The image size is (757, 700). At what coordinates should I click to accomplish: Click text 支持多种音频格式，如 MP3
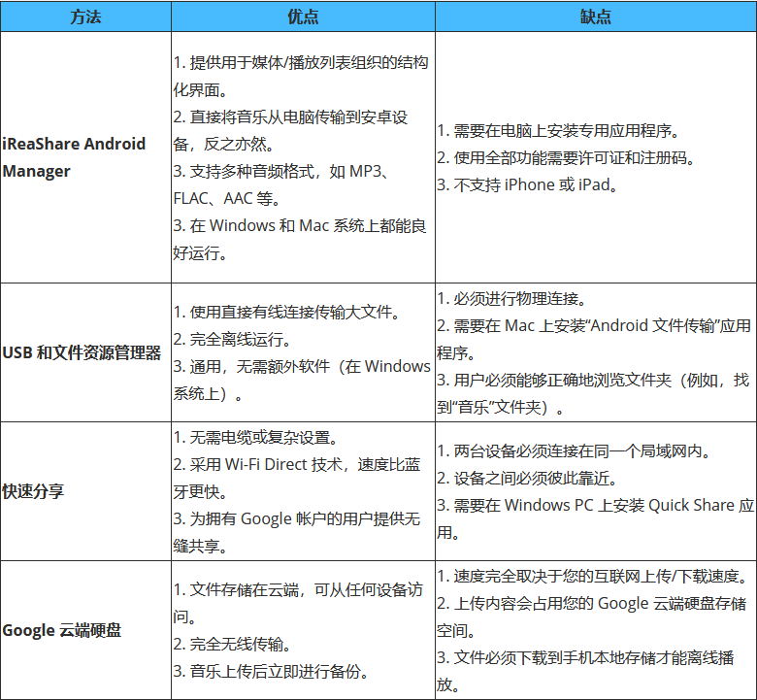tap(285, 171)
